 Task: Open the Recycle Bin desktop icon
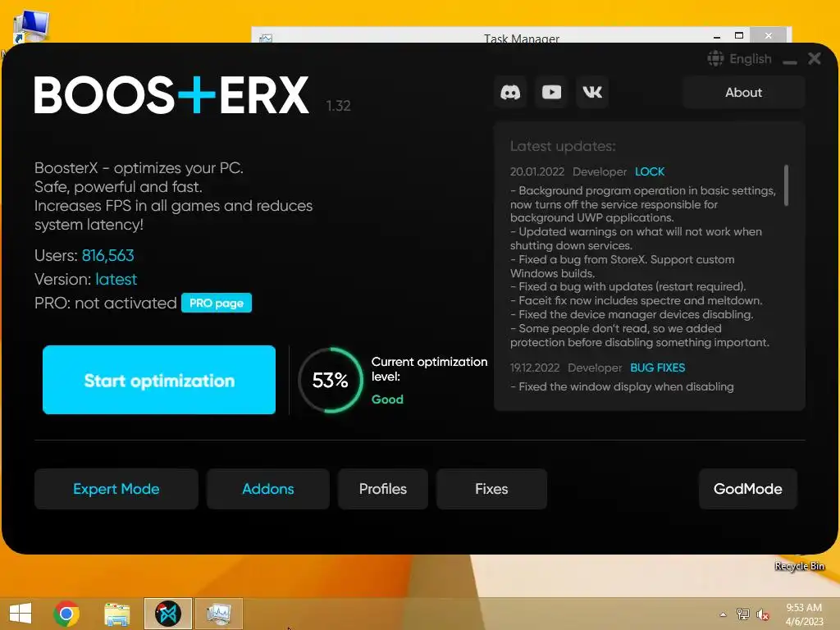click(799, 566)
